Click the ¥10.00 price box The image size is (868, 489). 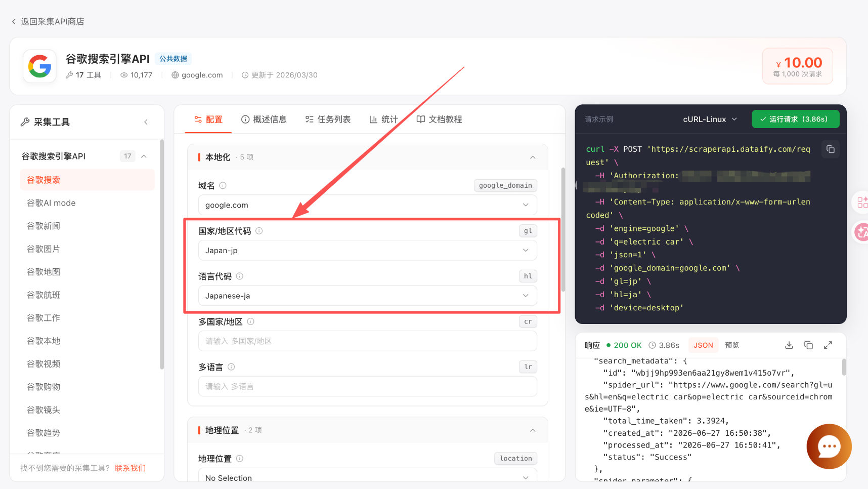click(798, 66)
